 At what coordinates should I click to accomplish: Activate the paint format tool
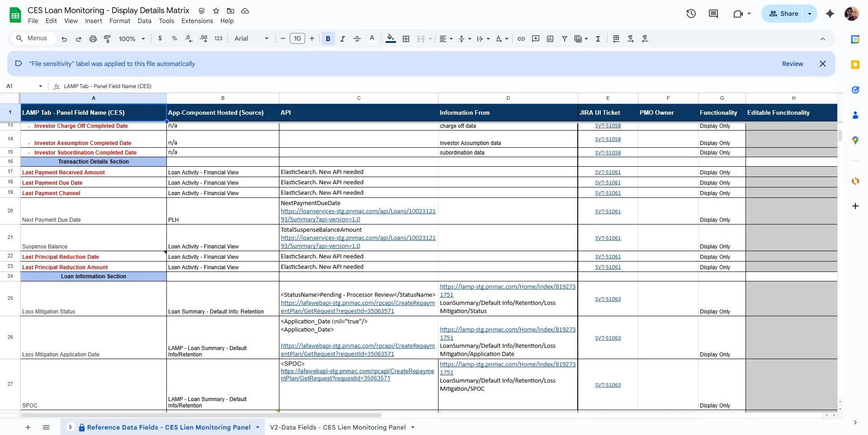click(107, 39)
